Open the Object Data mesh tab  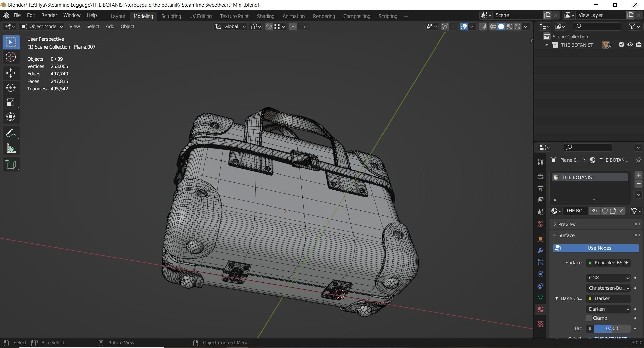(x=540, y=297)
